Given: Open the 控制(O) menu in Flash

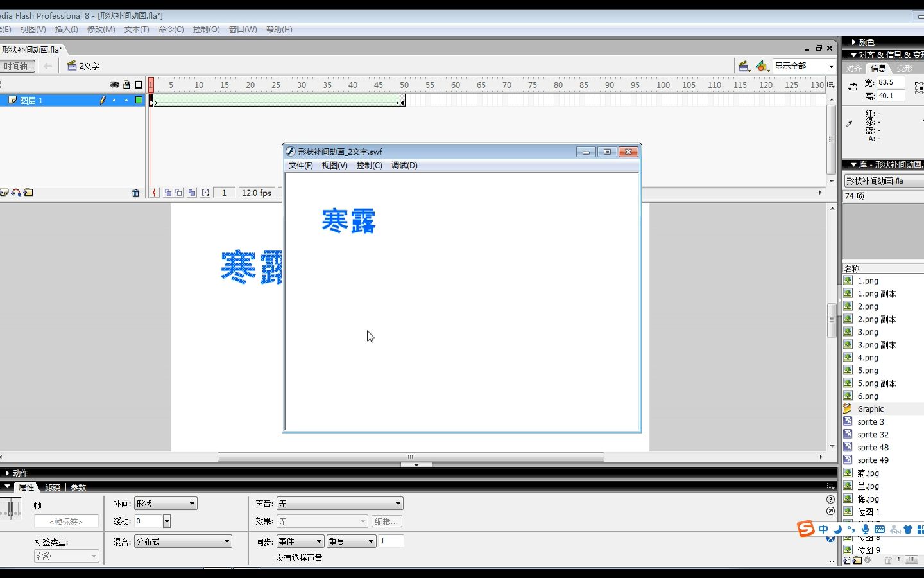Looking at the screenshot, I should pos(206,30).
